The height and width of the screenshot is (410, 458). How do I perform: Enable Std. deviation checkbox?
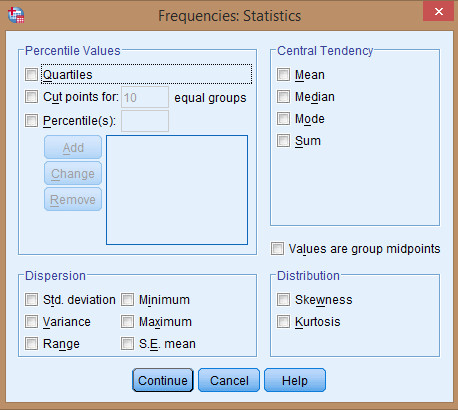[31, 300]
